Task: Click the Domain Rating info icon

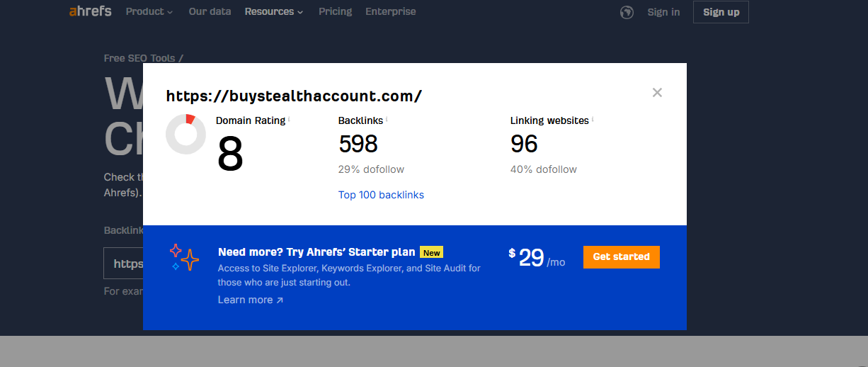Action: (x=290, y=119)
